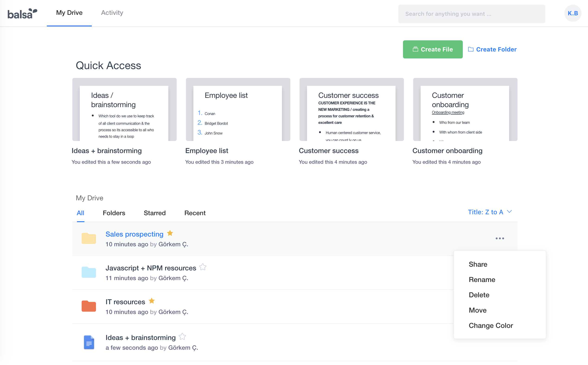Image resolution: width=588 pixels, height=365 pixels.
Task: Click 'a few seconds ago by Görkem Ç.' text
Action: tap(152, 348)
